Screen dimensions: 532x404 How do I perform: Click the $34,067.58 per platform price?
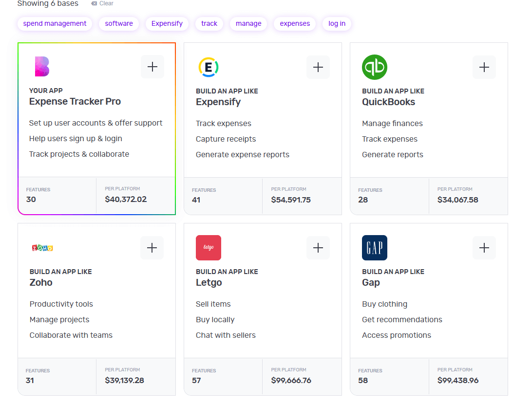[x=457, y=200]
